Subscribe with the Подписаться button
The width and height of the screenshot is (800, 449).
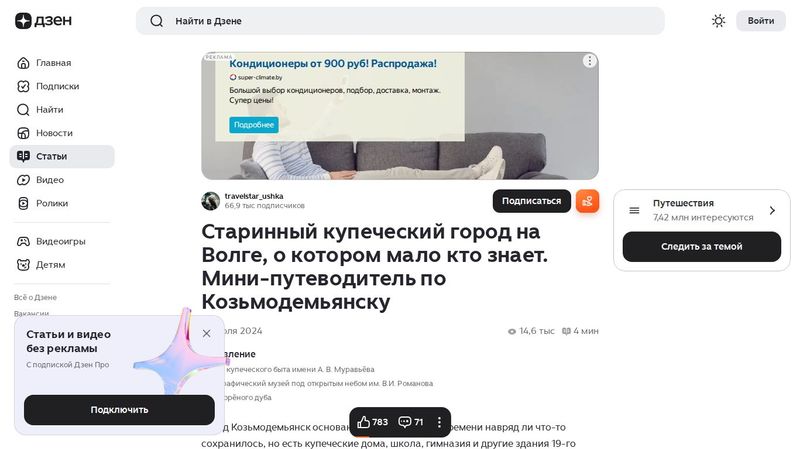click(532, 201)
